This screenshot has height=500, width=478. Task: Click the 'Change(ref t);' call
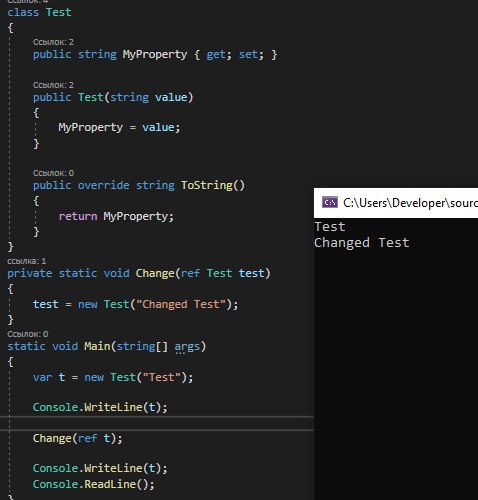tap(78, 438)
